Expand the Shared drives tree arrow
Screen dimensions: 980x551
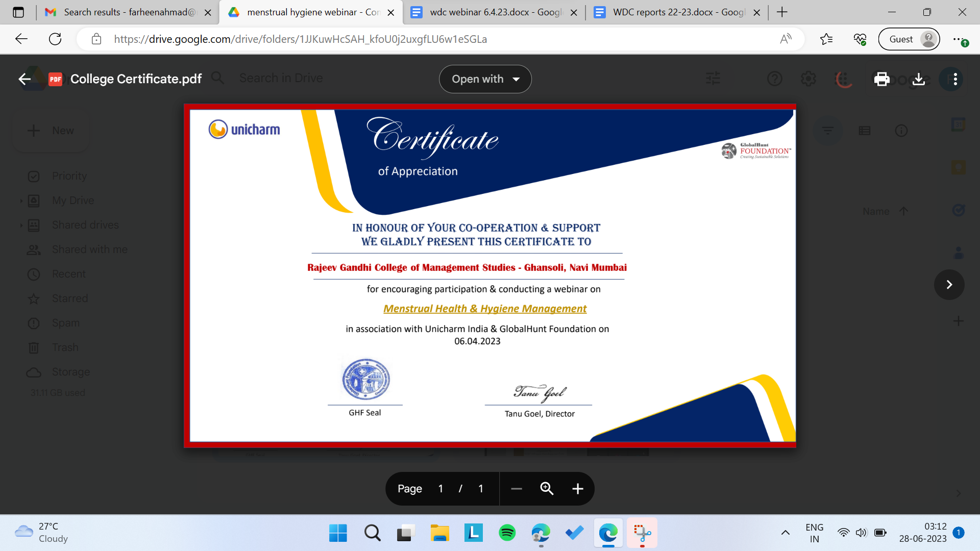click(21, 225)
